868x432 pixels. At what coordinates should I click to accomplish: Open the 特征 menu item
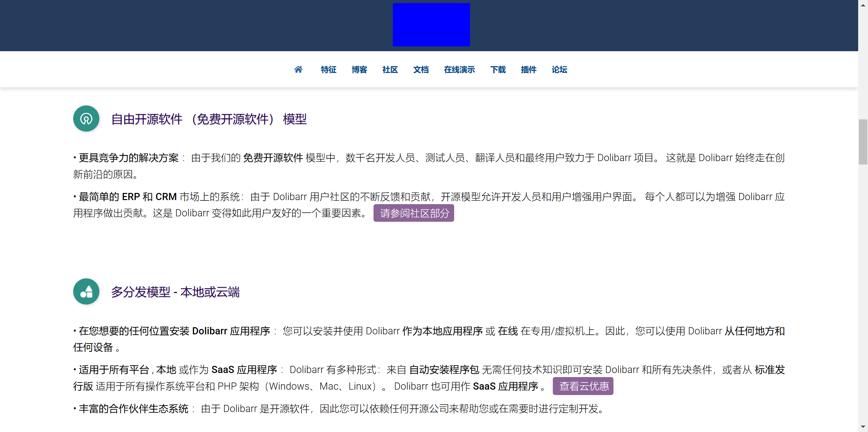pos(328,70)
